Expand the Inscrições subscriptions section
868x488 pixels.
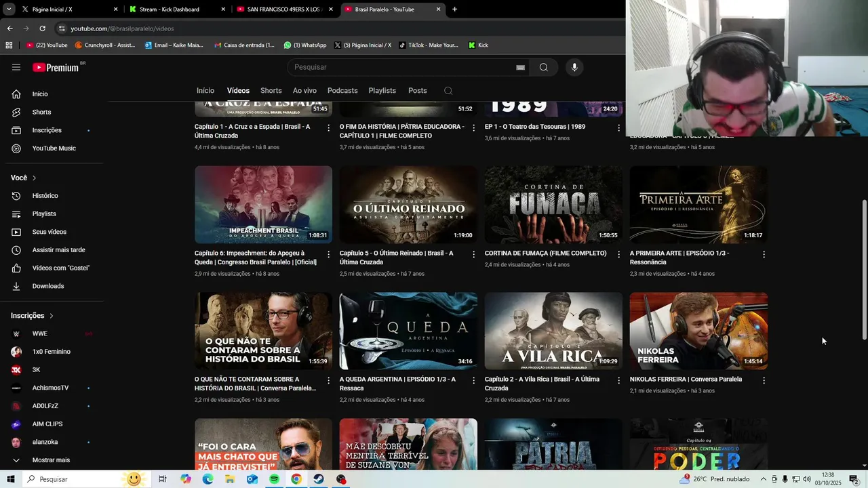[x=32, y=316]
